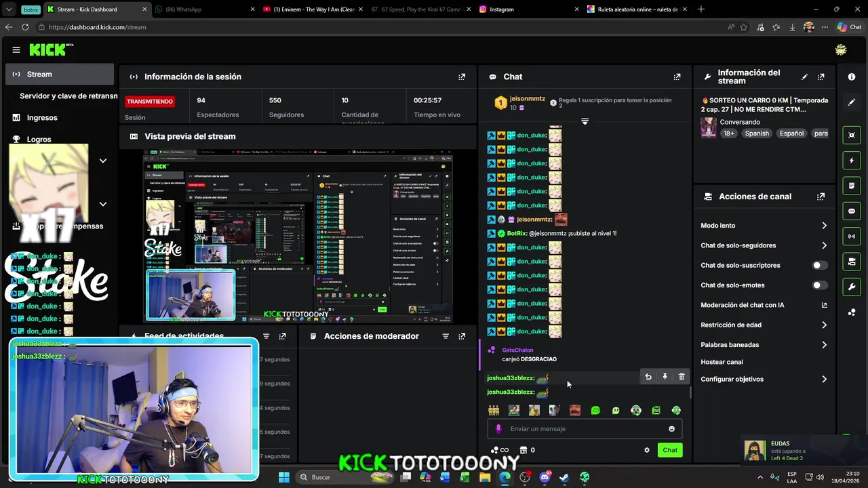Toggle the chat bubble panel icon in rail

852,211
